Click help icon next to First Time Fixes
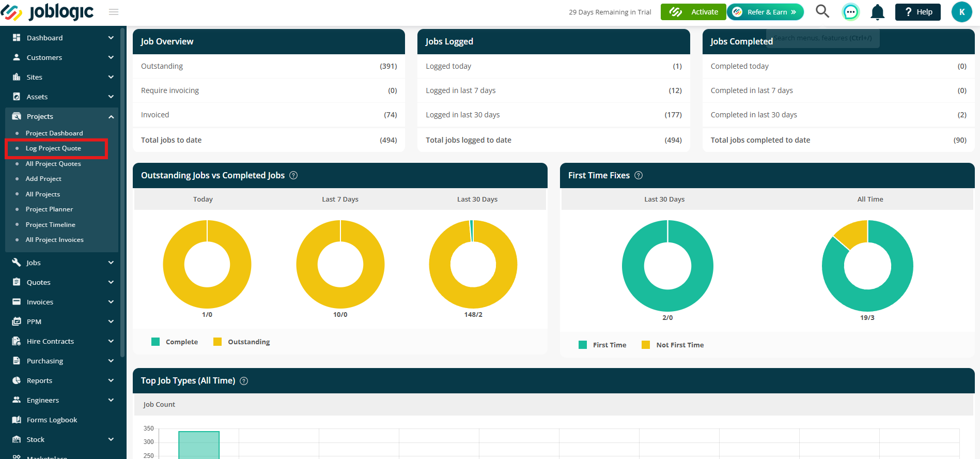 639,175
